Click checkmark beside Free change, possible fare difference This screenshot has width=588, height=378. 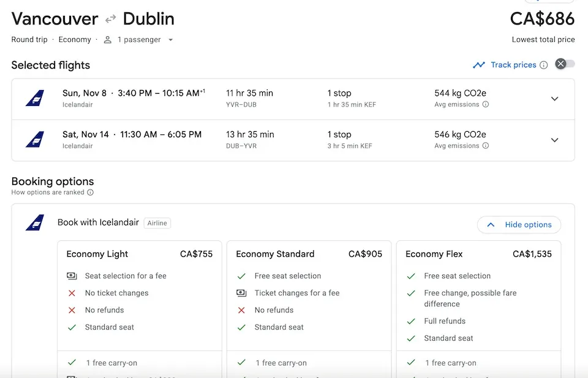pos(410,293)
